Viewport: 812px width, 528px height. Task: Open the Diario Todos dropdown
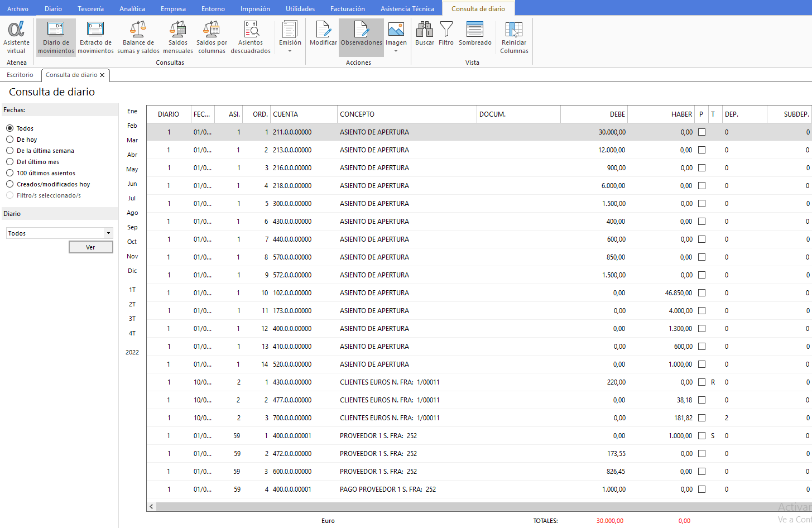(x=108, y=233)
